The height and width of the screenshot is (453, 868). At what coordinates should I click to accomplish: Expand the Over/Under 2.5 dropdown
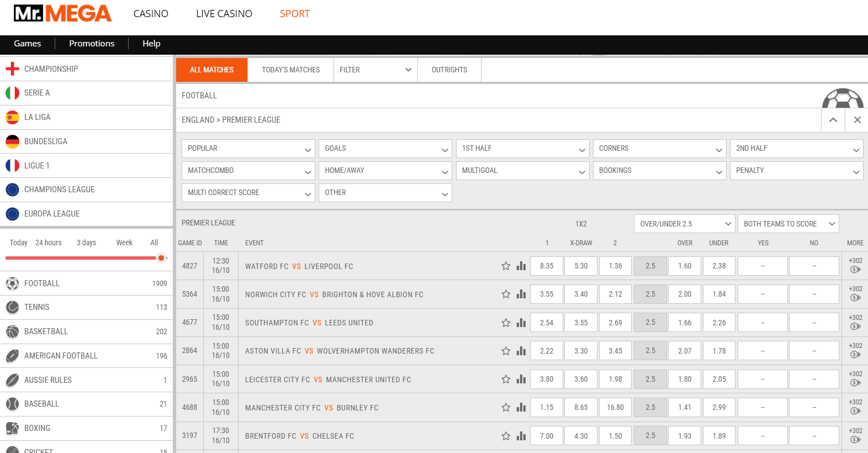(x=684, y=224)
